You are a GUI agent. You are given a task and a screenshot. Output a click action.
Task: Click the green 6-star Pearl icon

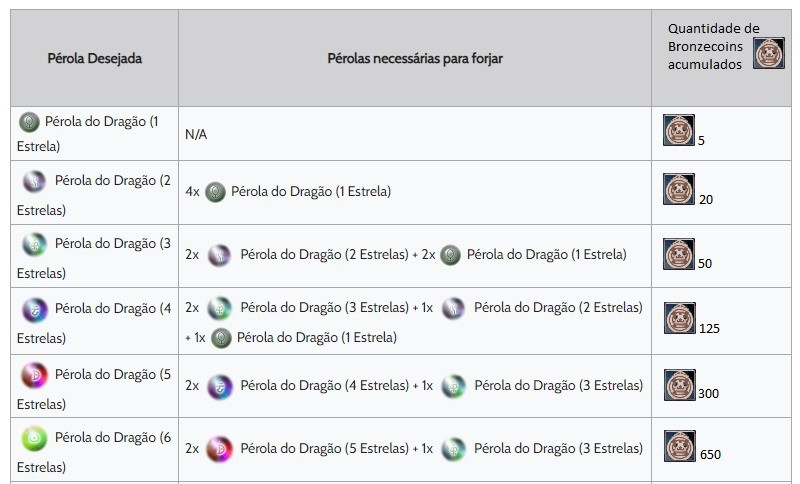[x=34, y=439]
